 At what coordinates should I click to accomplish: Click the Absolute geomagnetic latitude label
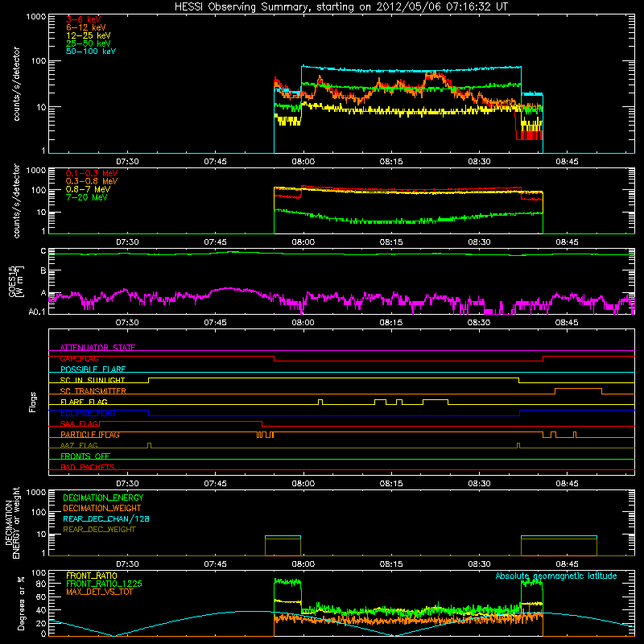(556, 576)
